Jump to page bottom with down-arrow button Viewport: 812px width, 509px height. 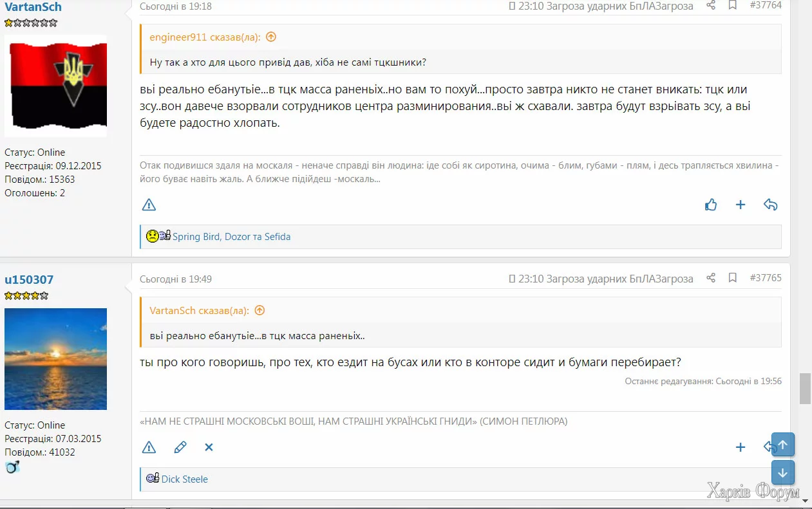click(x=783, y=473)
